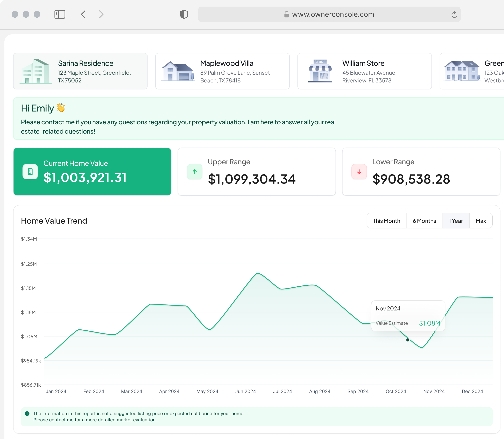Viewport: 504px width, 439px height.
Task: Click the red down arrow icon
Action: tap(359, 172)
